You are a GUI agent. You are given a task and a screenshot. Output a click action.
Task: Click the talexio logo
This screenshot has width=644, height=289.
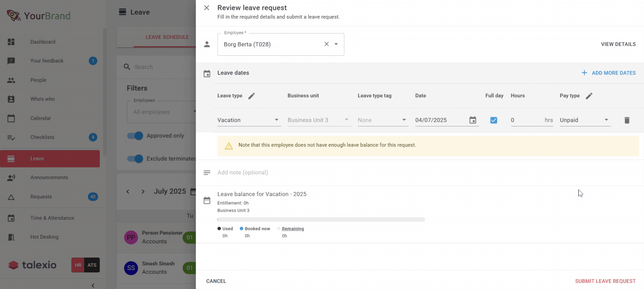(33, 265)
